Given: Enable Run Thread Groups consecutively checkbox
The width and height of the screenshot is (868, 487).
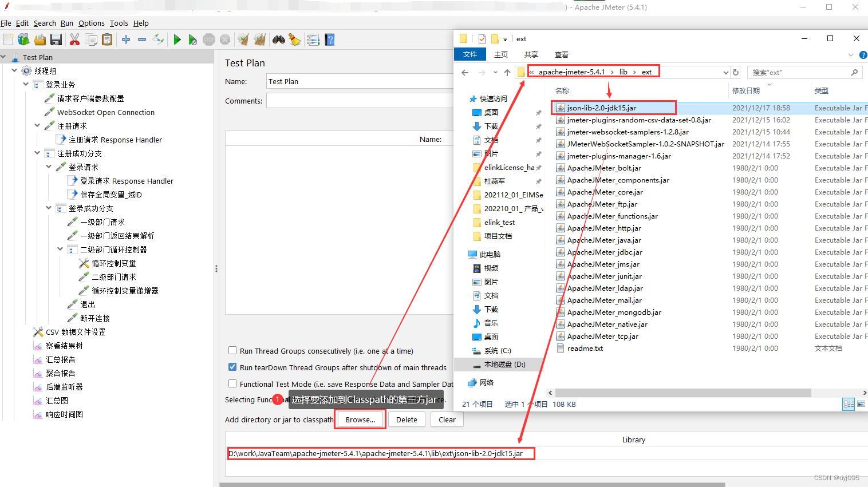Looking at the screenshot, I should (232, 351).
